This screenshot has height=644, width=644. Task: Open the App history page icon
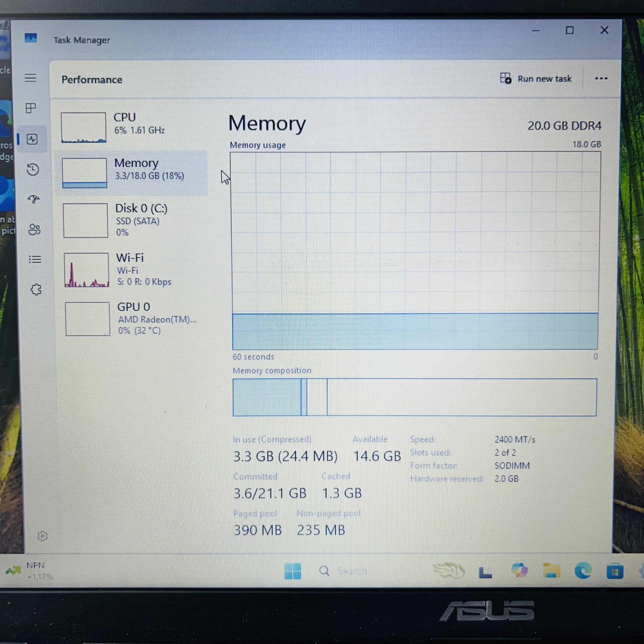pyautogui.click(x=33, y=169)
